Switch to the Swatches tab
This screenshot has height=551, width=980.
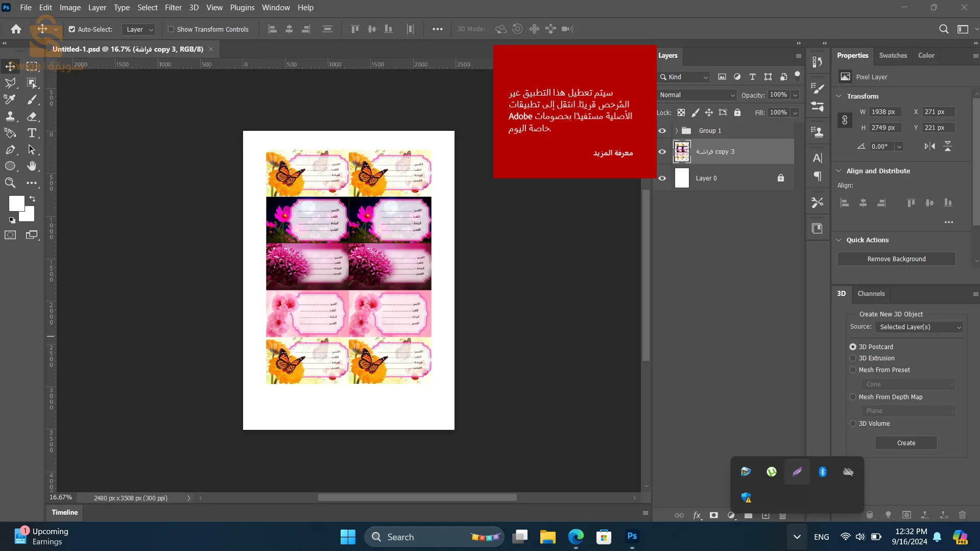coord(893,55)
